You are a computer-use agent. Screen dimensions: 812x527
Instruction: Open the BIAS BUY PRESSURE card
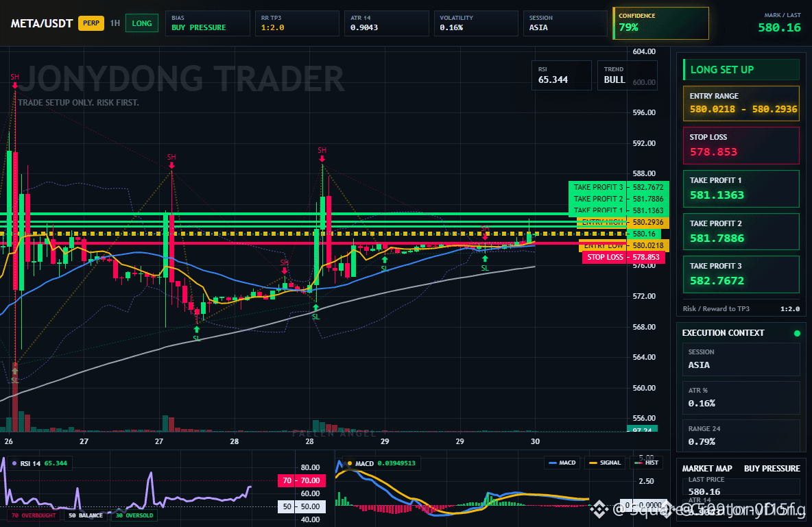208,23
